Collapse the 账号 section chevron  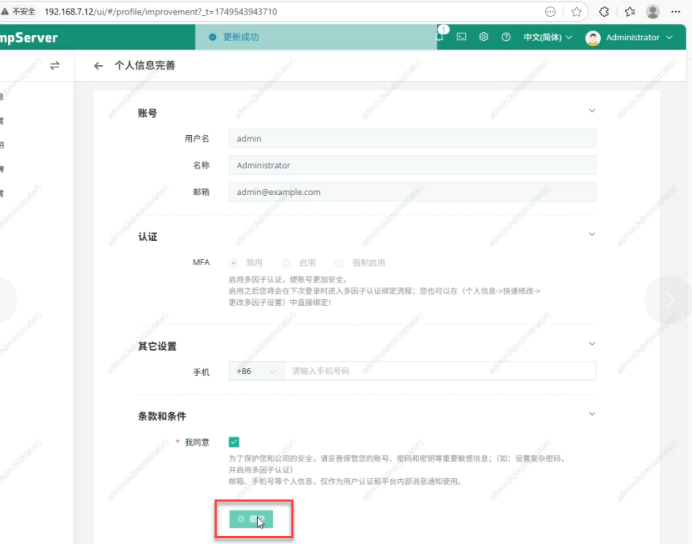pyautogui.click(x=591, y=111)
